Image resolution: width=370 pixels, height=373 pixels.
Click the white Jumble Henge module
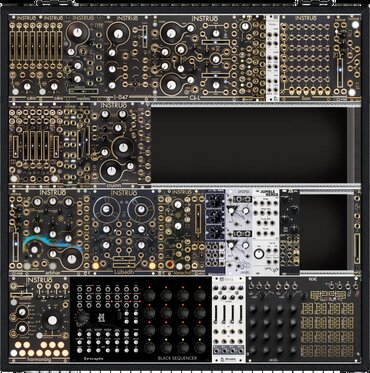point(266,232)
